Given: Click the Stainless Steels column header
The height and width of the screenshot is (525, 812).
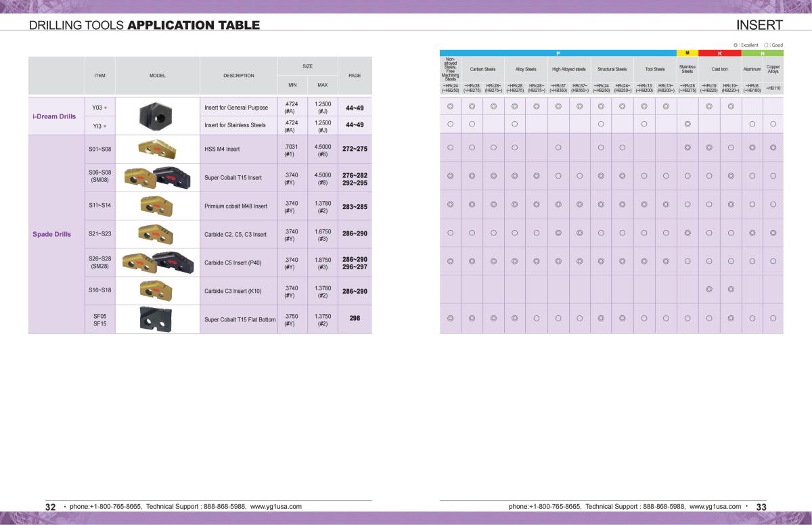Looking at the screenshot, I should 687,69.
